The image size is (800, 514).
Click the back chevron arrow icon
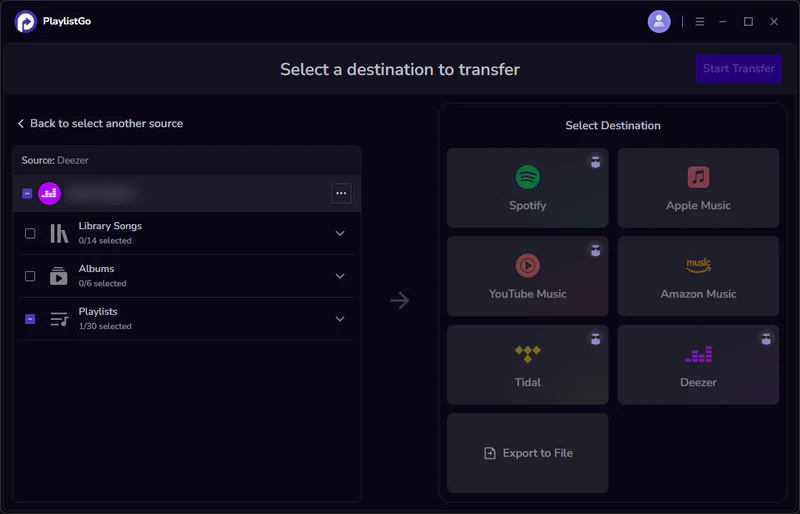click(21, 124)
